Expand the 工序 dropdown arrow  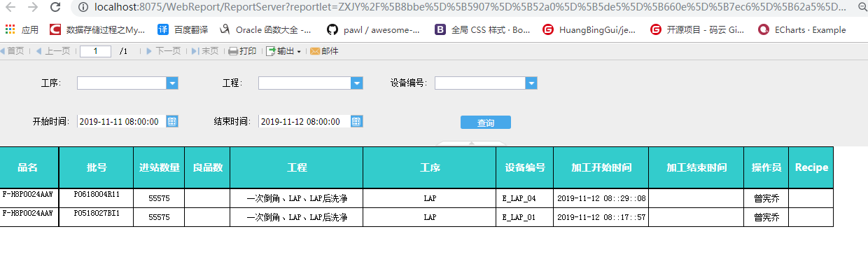(172, 83)
